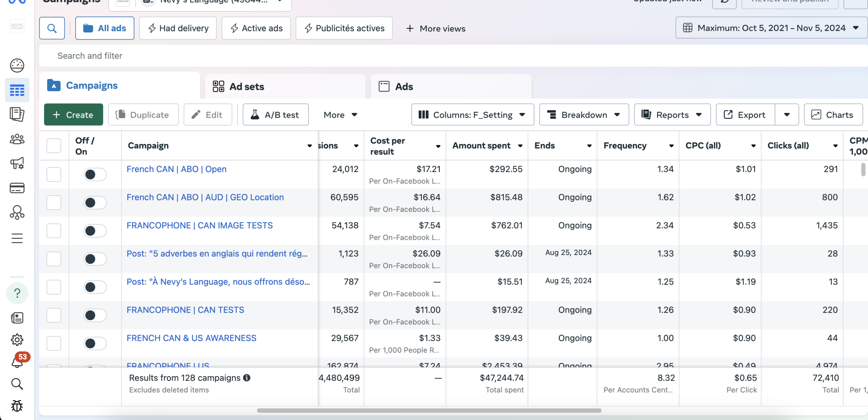Click the Search and filter field
This screenshot has height=420, width=868.
click(453, 56)
